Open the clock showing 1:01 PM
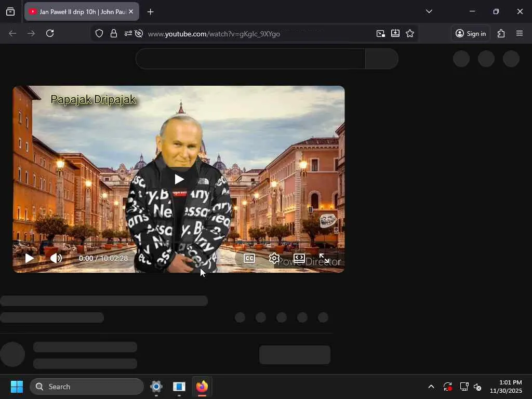This screenshot has height=399, width=532. [x=506, y=387]
